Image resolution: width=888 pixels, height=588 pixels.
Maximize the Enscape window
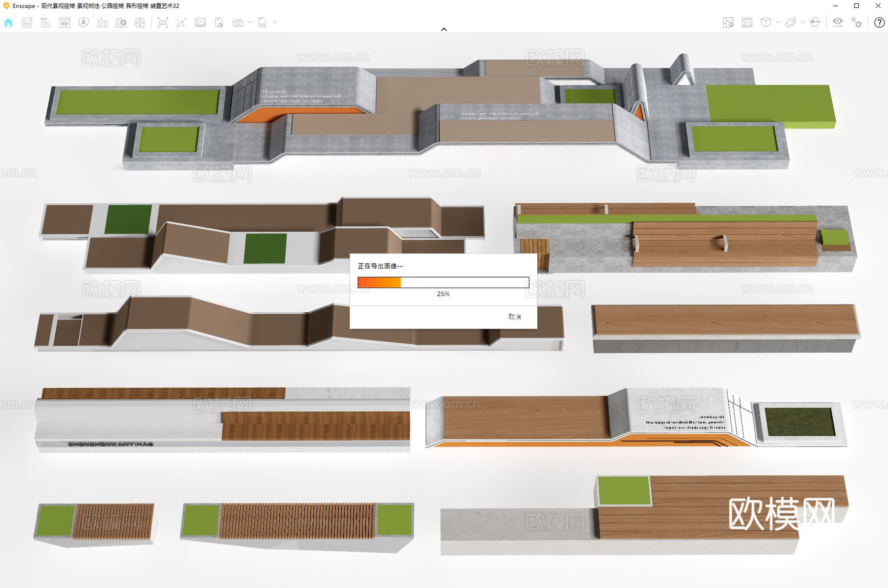click(856, 6)
